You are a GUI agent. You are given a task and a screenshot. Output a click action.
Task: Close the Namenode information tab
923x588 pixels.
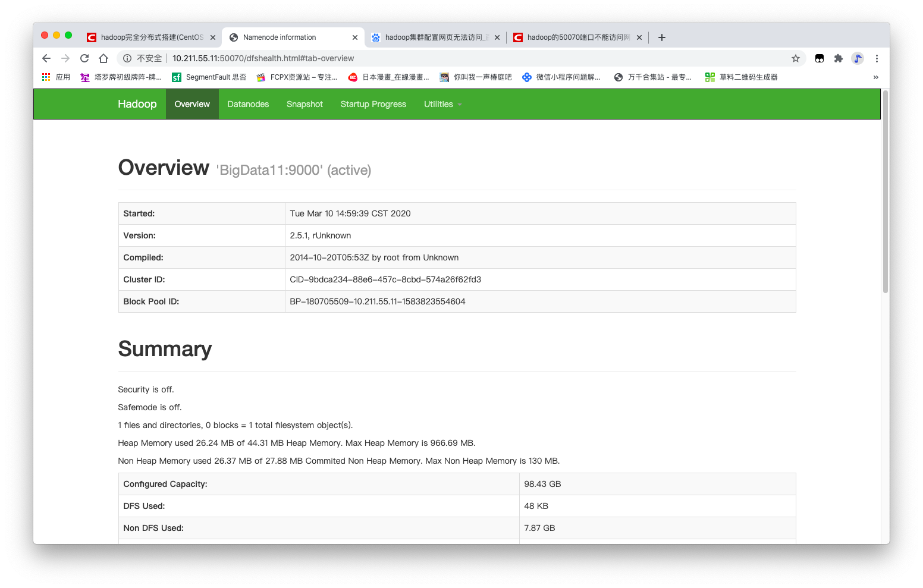[x=355, y=37]
